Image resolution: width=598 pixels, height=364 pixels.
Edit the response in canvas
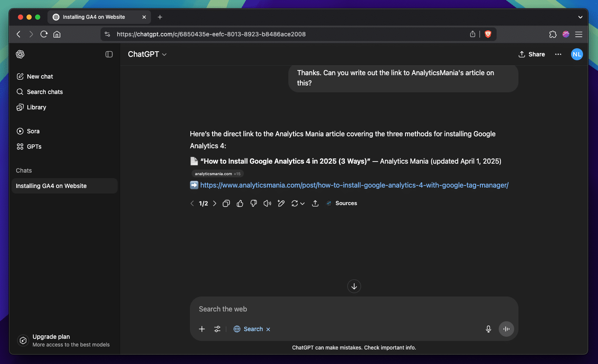point(281,203)
